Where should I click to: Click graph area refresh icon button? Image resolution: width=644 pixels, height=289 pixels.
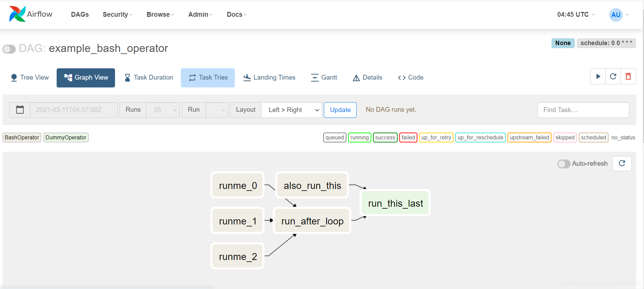coord(622,163)
